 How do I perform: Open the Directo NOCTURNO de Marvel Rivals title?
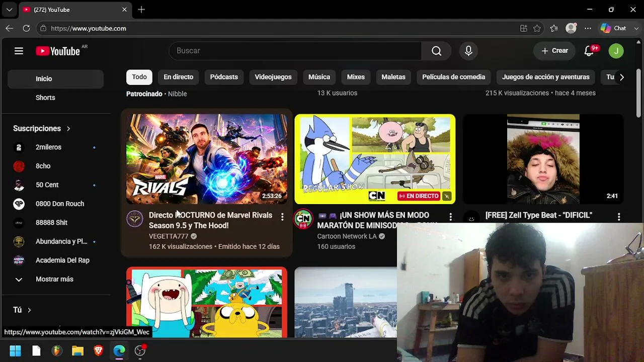pyautogui.click(x=210, y=220)
